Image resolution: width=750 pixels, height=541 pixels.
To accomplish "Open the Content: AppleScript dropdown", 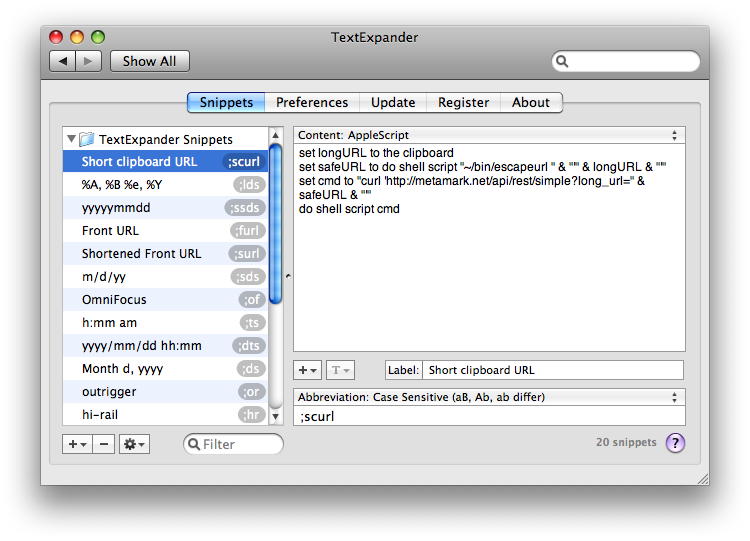I will point(489,135).
